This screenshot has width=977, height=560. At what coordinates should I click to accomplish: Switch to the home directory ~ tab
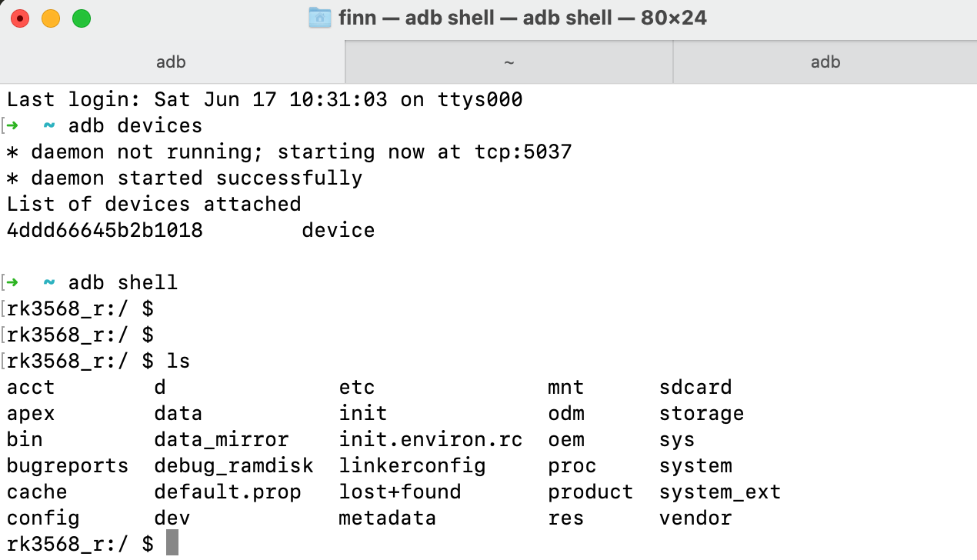(509, 62)
